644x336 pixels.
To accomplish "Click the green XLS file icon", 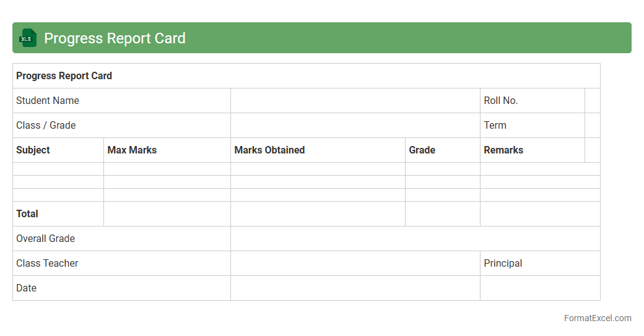I will click(28, 38).
